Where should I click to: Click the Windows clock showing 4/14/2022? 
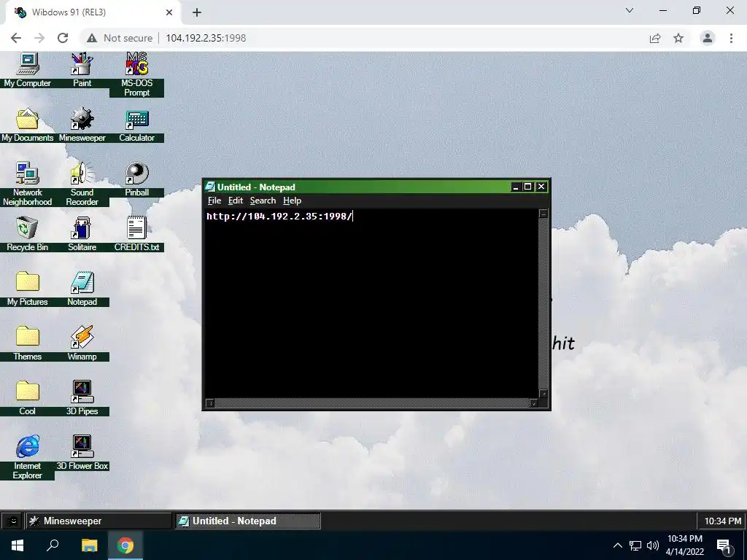coord(684,545)
